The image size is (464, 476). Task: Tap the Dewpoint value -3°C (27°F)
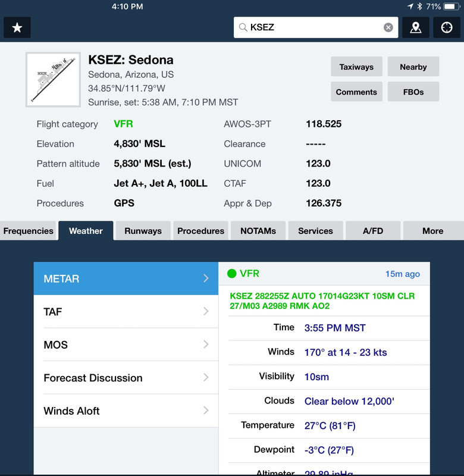pos(329,450)
